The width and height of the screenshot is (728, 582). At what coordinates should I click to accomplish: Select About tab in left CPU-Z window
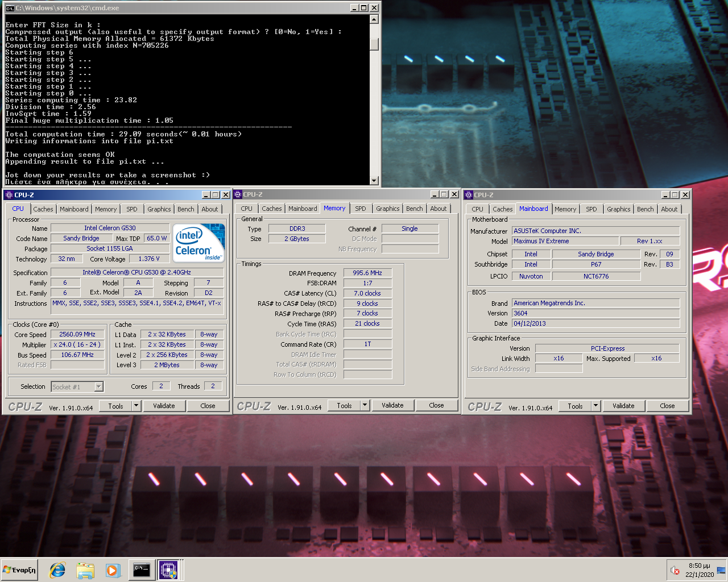pos(210,209)
